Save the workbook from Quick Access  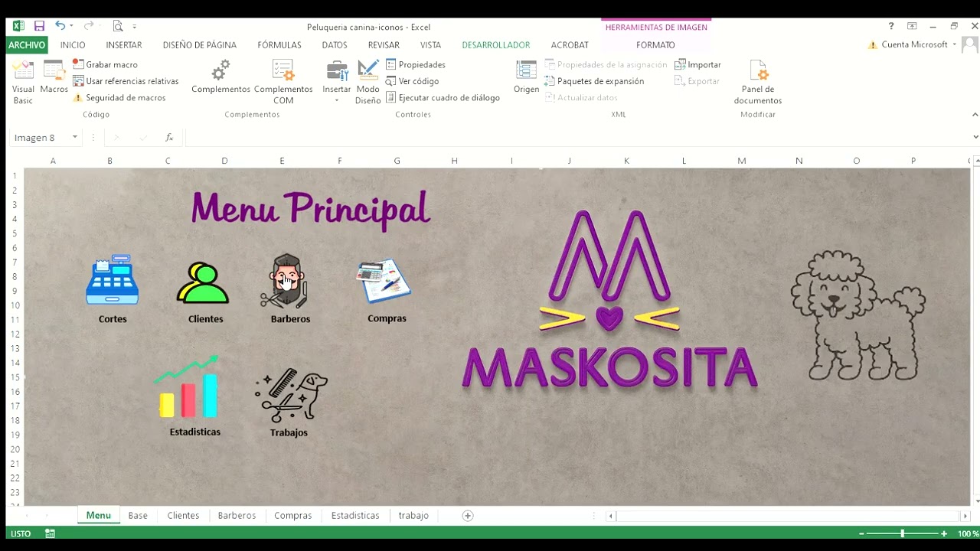(39, 26)
